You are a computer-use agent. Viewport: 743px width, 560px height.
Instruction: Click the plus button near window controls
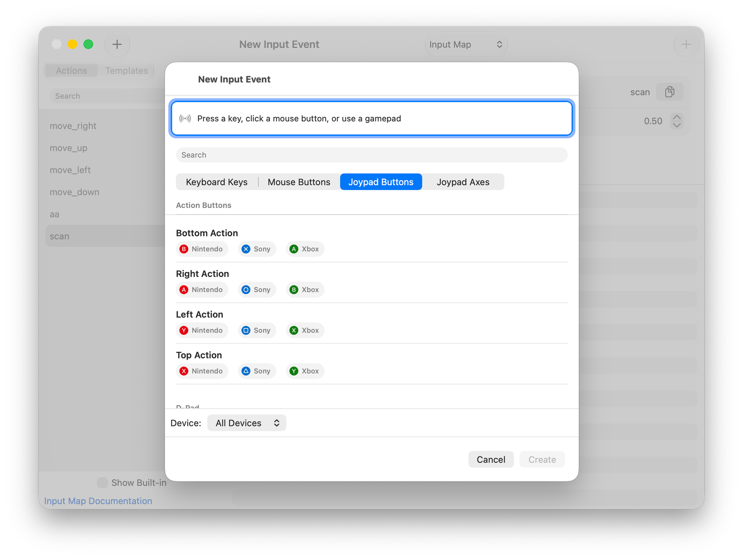coord(117,44)
